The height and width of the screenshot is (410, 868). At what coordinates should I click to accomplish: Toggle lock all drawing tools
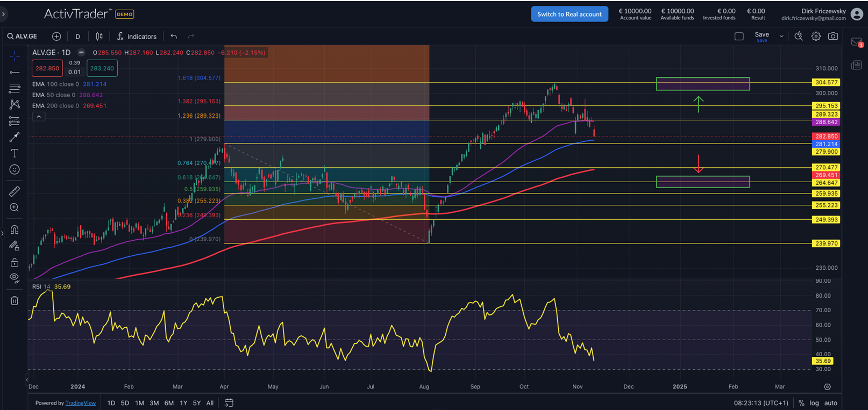point(15,262)
